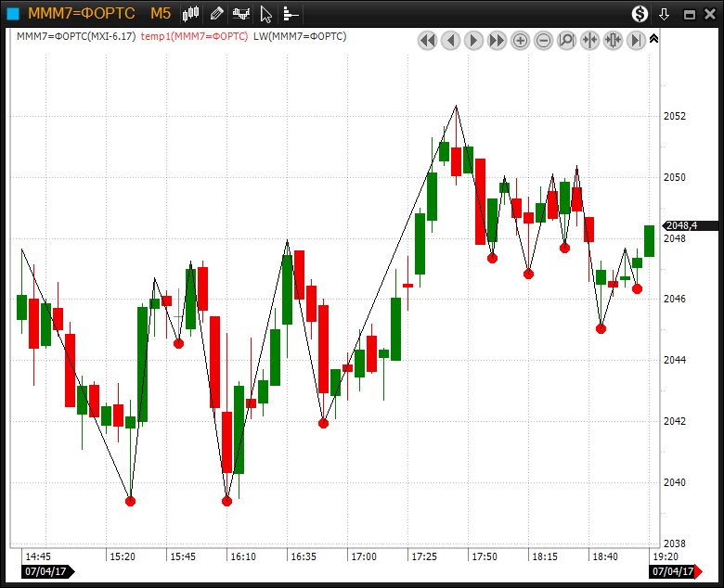The image size is (724, 588).
Task: Toggle the horizontal volume profile icon
Action: click(x=291, y=14)
